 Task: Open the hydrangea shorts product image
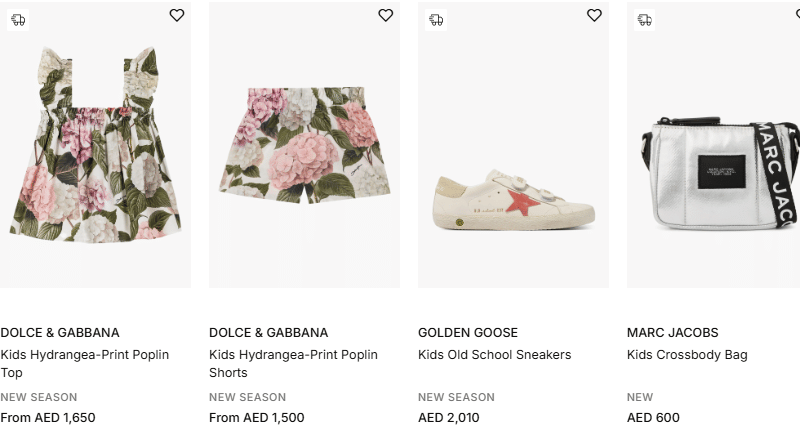[x=304, y=155]
